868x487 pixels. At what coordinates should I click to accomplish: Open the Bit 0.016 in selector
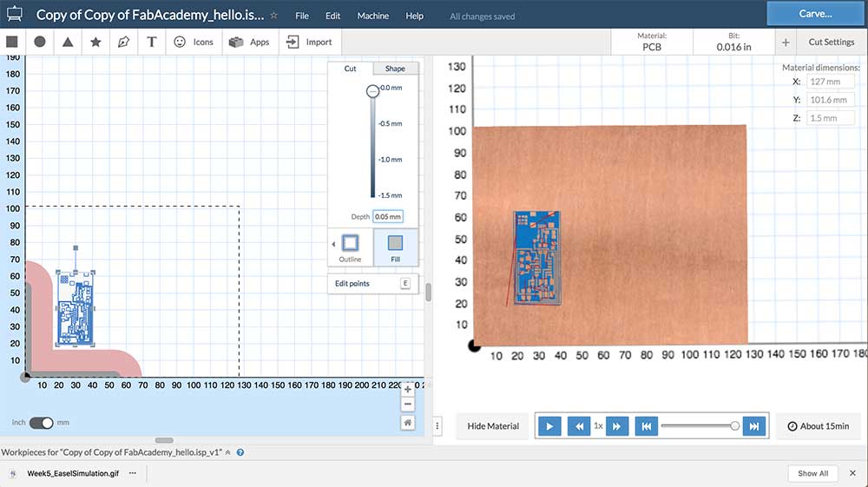(x=733, y=42)
